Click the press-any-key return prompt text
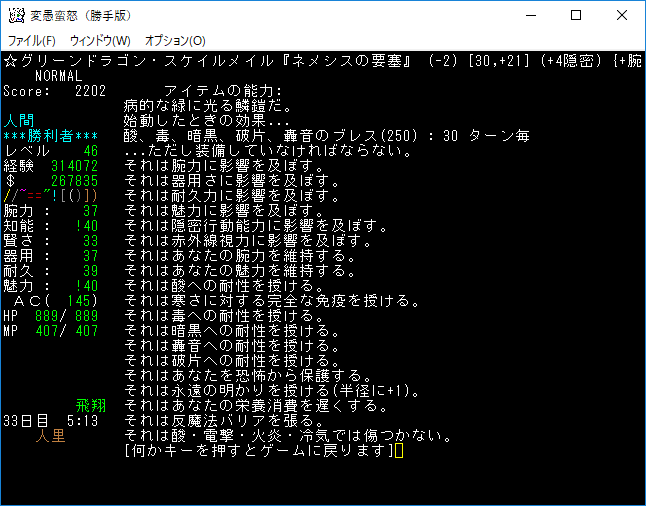This screenshot has height=506, width=646. tap(256, 451)
